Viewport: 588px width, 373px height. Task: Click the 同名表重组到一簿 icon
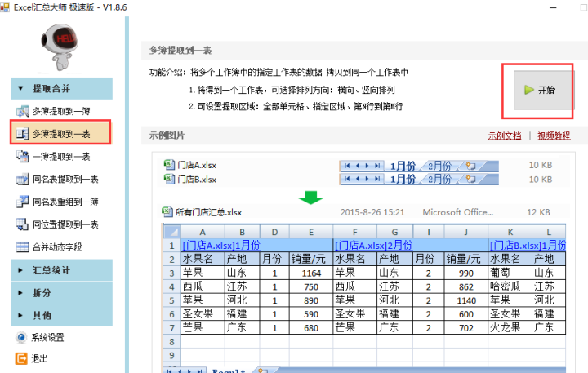pos(23,202)
